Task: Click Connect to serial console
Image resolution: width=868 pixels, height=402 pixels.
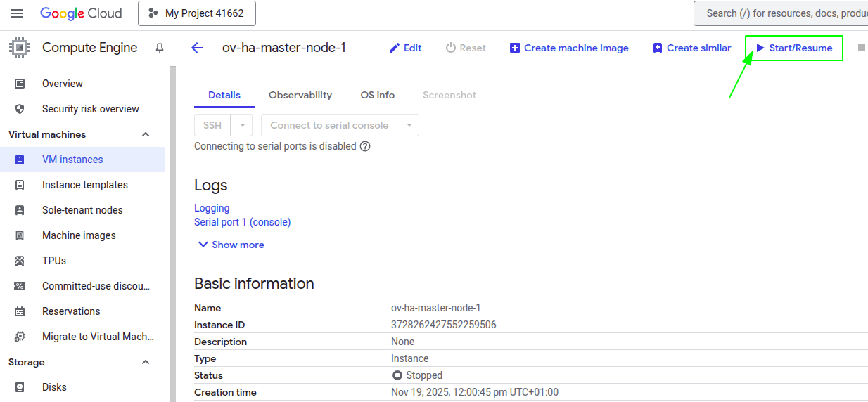Action: click(x=329, y=125)
